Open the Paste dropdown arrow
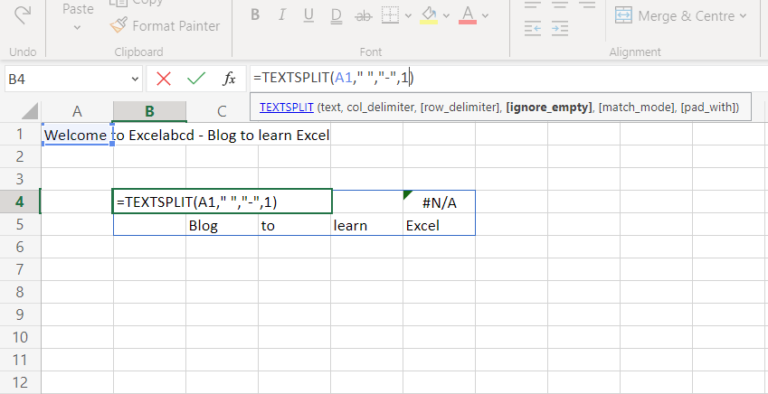The height and width of the screenshot is (394, 768). pos(77,28)
